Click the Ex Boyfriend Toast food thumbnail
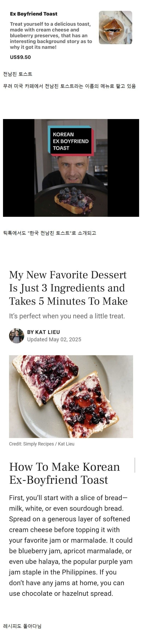 click(x=115, y=28)
